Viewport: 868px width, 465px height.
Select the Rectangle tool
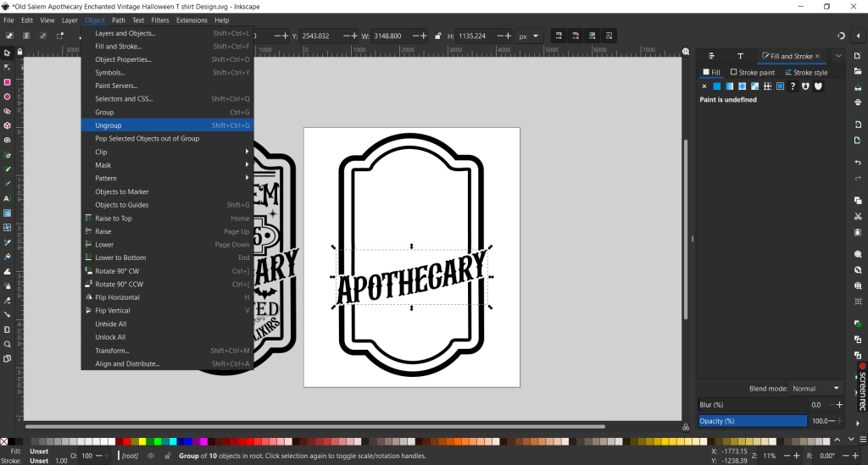tap(7, 82)
